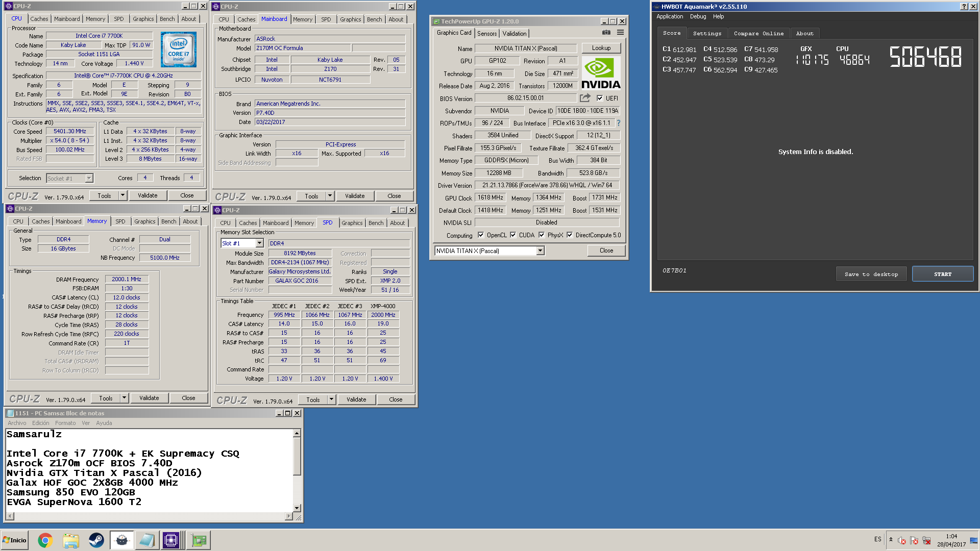
Task: Switch to Validation tab in GPU-Z
Action: click(x=514, y=34)
